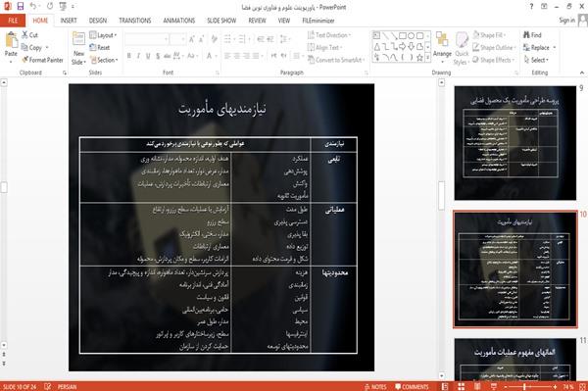The height and width of the screenshot is (391, 588).
Task: Click the Reset slide button
Action: click(100, 48)
